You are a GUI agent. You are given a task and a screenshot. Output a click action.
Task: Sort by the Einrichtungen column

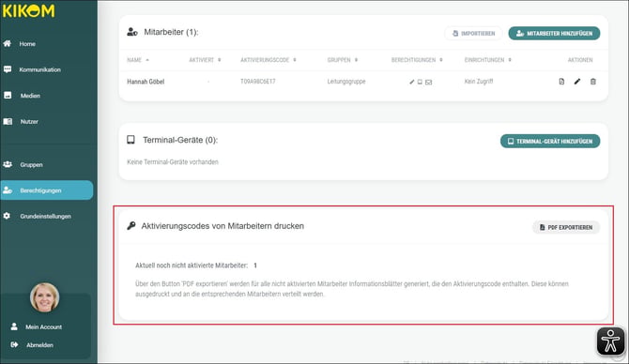(x=488, y=60)
